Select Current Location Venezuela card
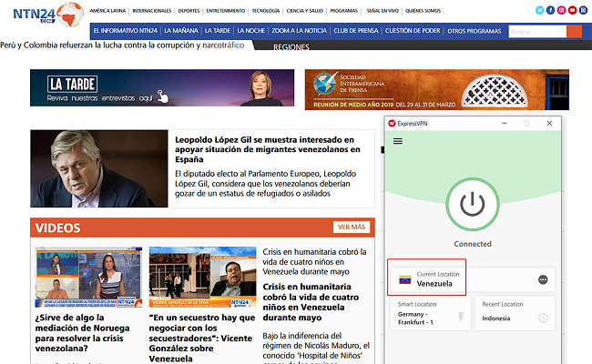Image resolution: width=592 pixels, height=364 pixels. coord(473,279)
